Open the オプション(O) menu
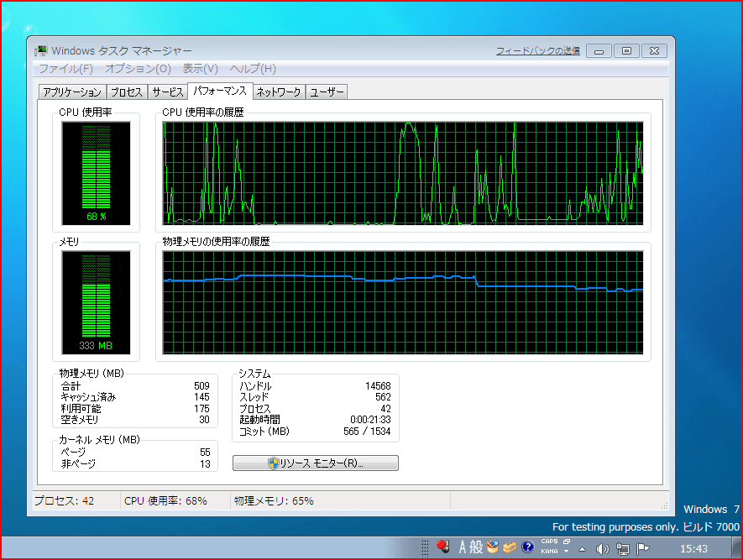Image resolution: width=743 pixels, height=560 pixels. pyautogui.click(x=138, y=69)
